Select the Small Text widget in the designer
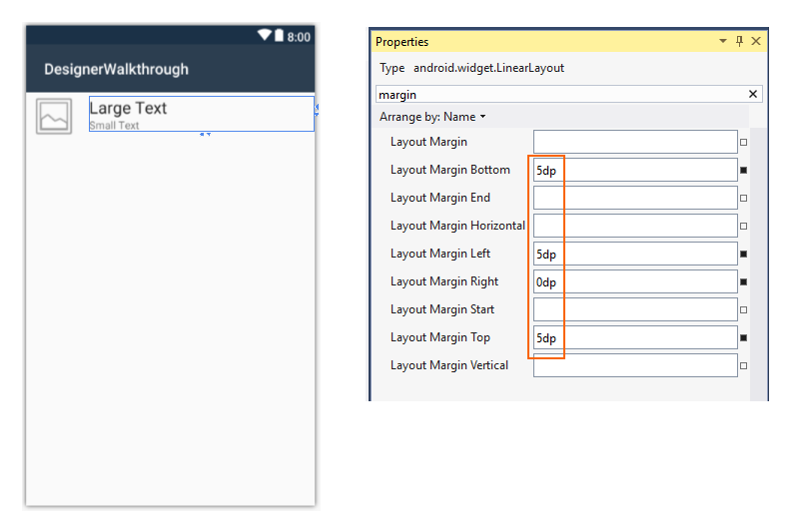 pos(114,125)
